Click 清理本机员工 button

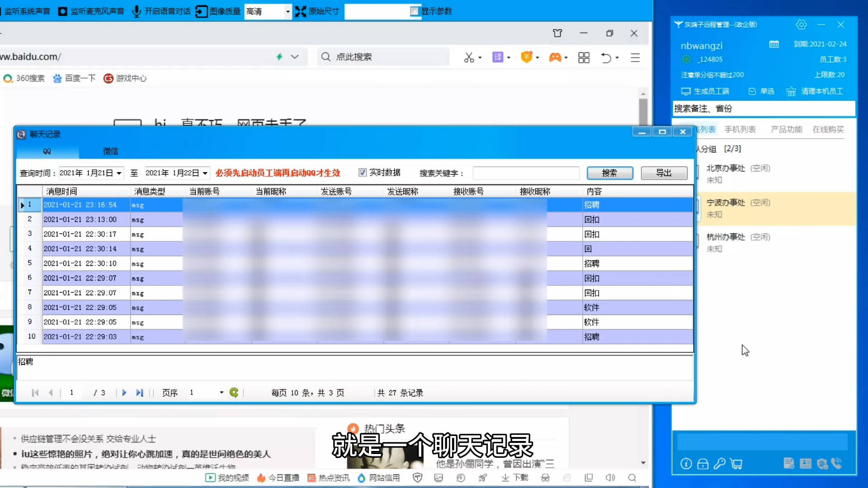pos(815,91)
